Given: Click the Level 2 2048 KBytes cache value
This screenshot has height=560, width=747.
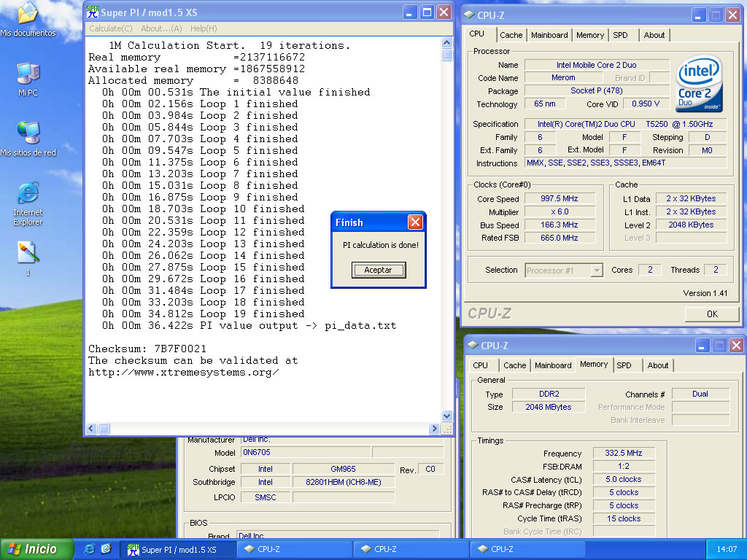Looking at the screenshot, I should tap(691, 225).
